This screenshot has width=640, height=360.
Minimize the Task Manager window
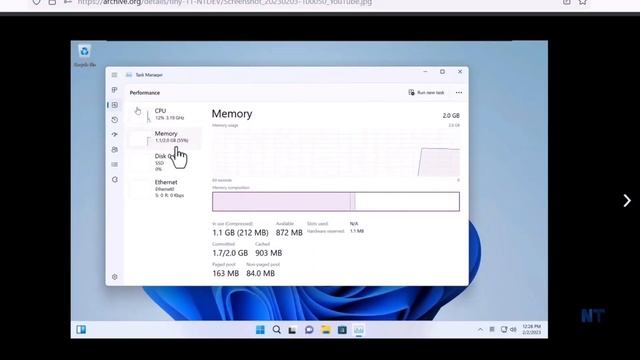tap(425, 72)
